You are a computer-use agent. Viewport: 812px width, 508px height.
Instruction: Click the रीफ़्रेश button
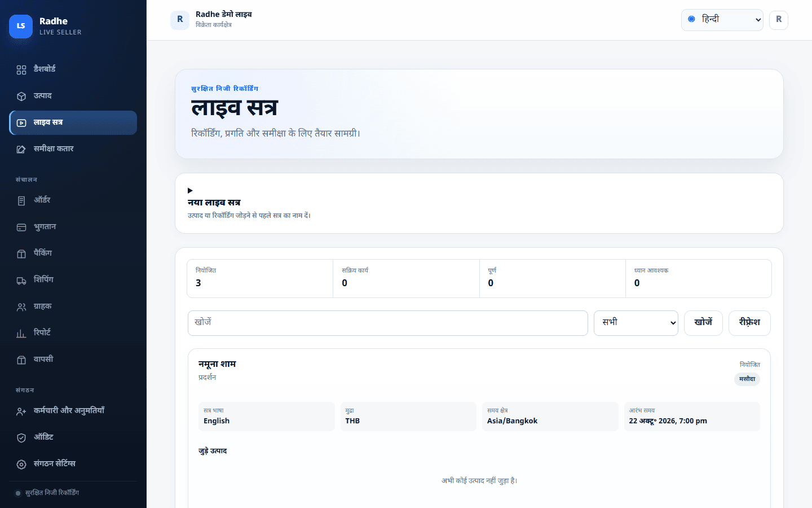click(x=749, y=323)
